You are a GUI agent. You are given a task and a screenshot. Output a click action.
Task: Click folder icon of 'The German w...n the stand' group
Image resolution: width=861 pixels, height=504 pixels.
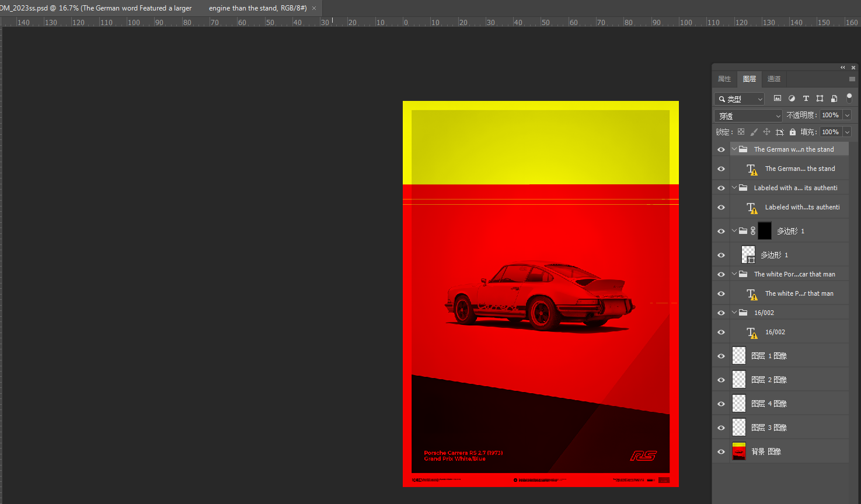743,149
